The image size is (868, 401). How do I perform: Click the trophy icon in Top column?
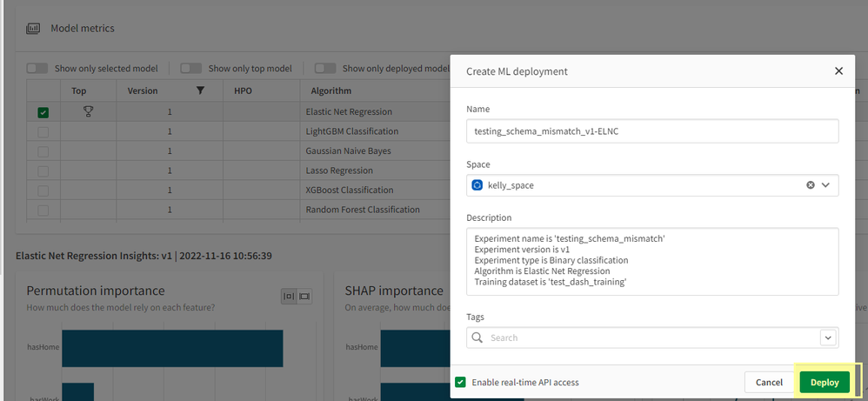[88, 111]
